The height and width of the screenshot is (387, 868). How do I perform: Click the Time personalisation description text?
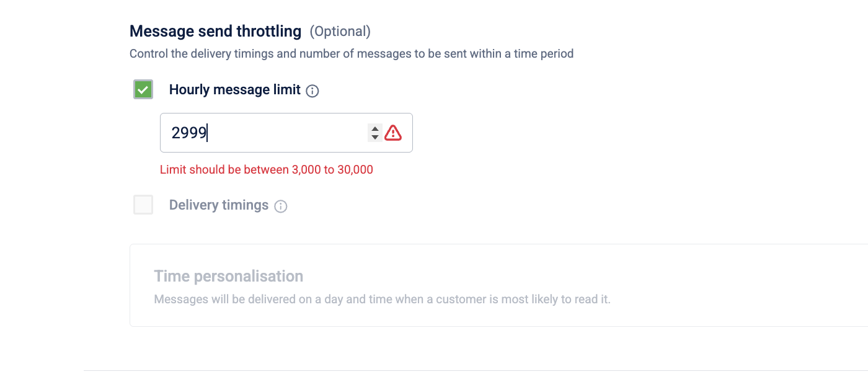(383, 300)
